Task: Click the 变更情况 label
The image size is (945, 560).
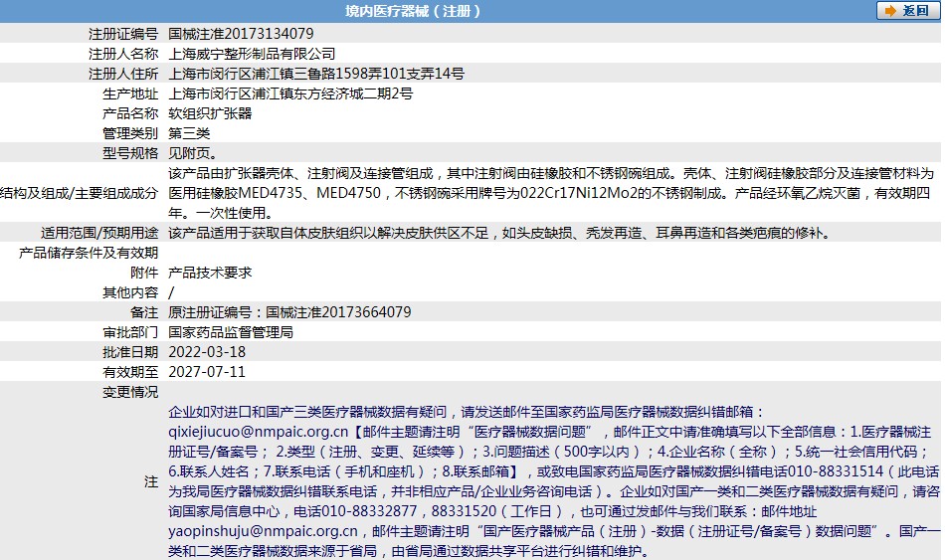Action: click(130, 392)
